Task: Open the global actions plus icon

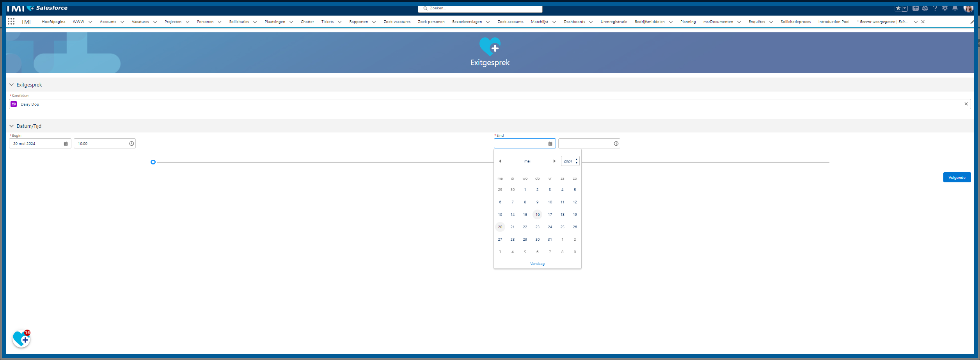Action: pos(915,8)
